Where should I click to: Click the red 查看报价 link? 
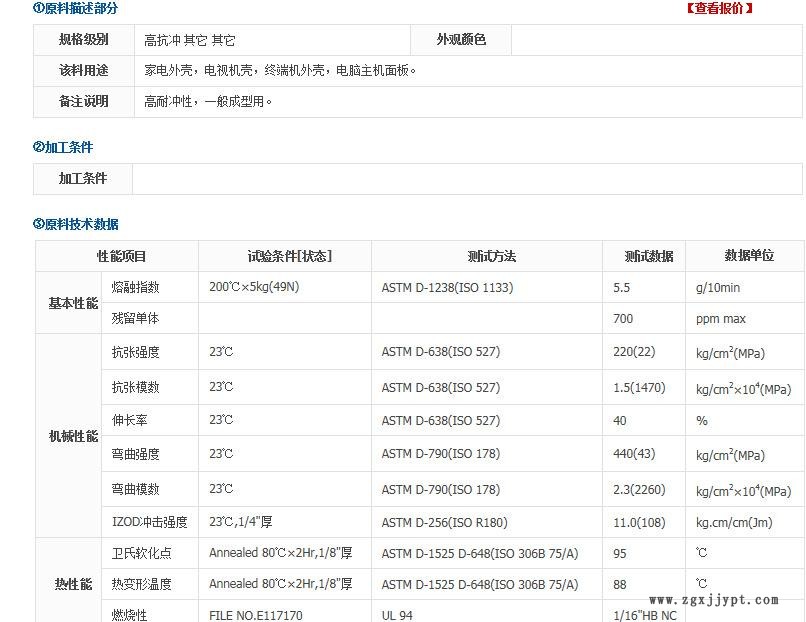(720, 8)
